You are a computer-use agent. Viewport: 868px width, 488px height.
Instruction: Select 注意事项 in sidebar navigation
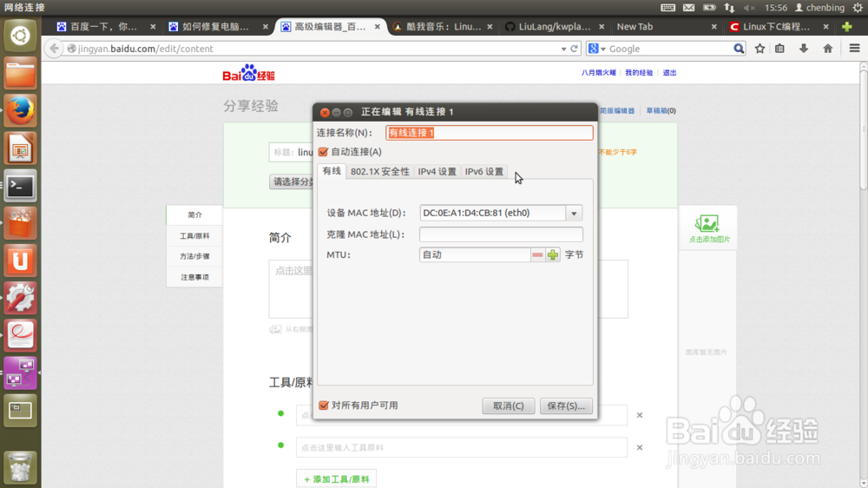pos(194,277)
